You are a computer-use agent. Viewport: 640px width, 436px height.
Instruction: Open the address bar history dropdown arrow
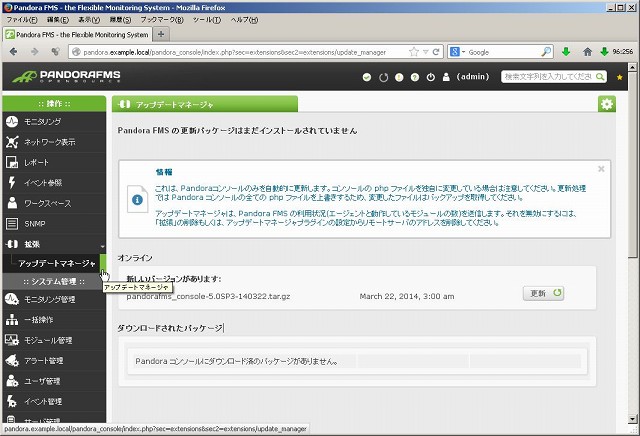tap(425, 52)
